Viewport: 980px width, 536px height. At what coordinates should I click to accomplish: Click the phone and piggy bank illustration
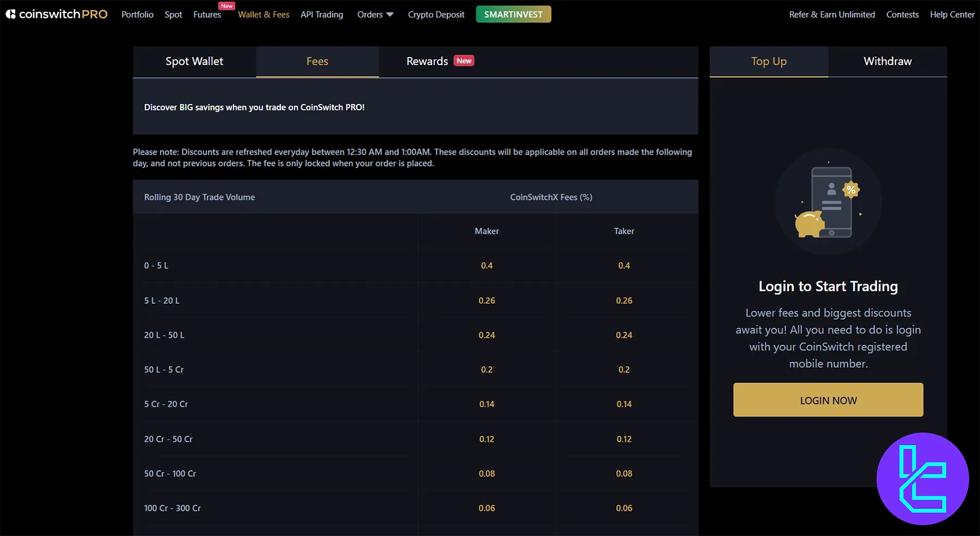coord(828,202)
